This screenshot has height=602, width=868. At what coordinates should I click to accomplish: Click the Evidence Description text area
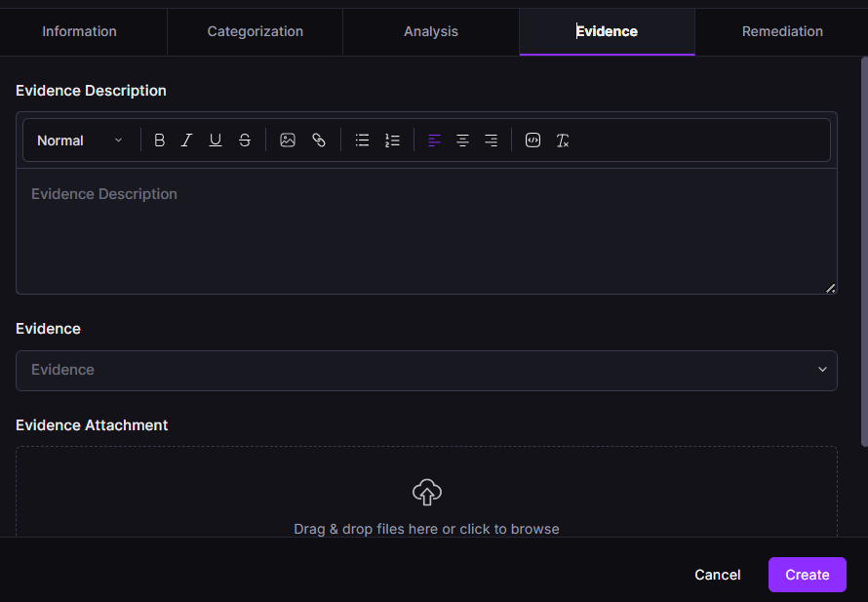point(426,230)
